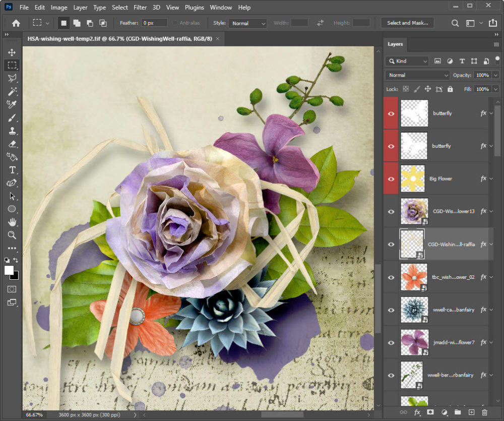Click the foreground color swatch
504x421 pixels.
click(x=9, y=270)
